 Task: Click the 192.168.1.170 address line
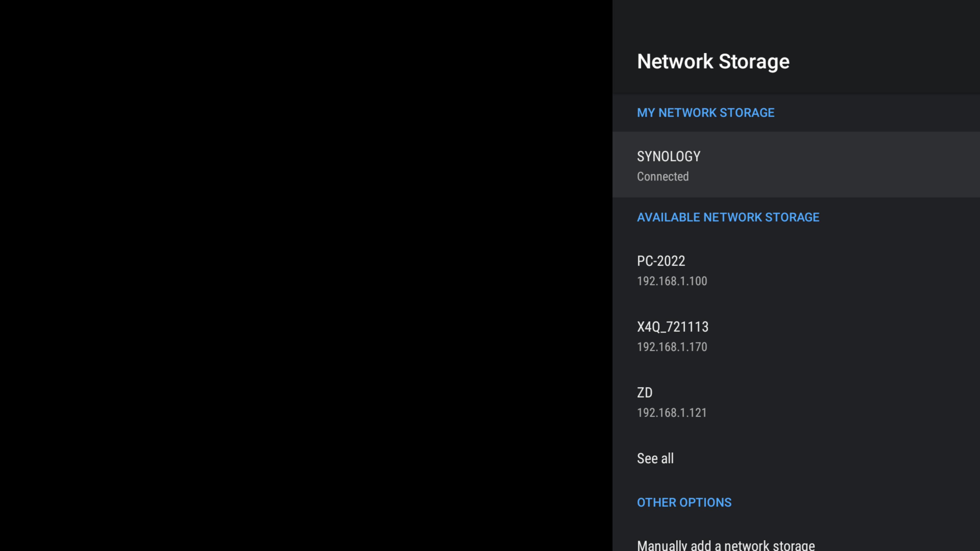(x=672, y=347)
